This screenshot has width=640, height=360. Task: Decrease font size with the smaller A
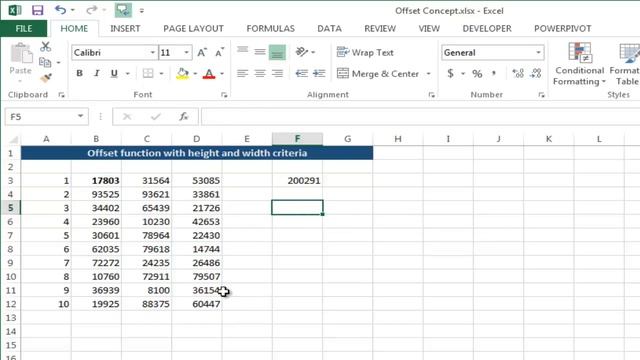pos(220,53)
